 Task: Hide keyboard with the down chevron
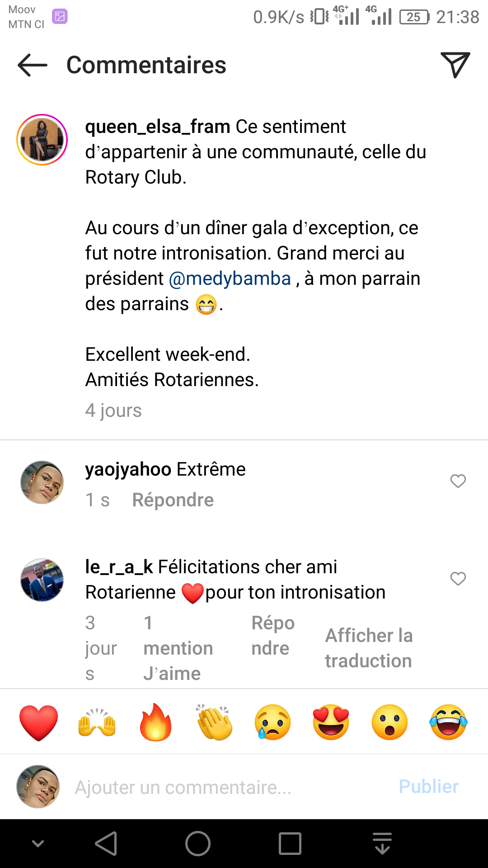pos(38,844)
